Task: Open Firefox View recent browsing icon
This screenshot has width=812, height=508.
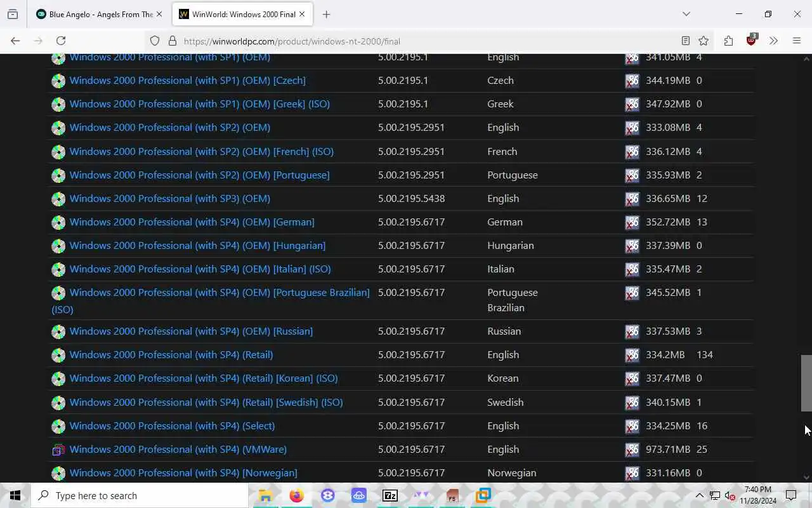Action: click(x=13, y=14)
